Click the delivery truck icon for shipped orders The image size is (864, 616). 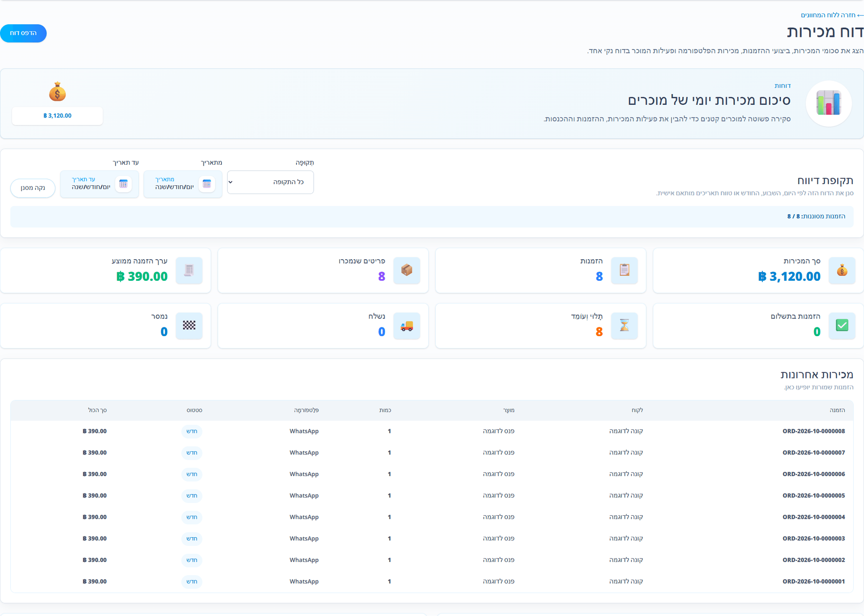(407, 325)
